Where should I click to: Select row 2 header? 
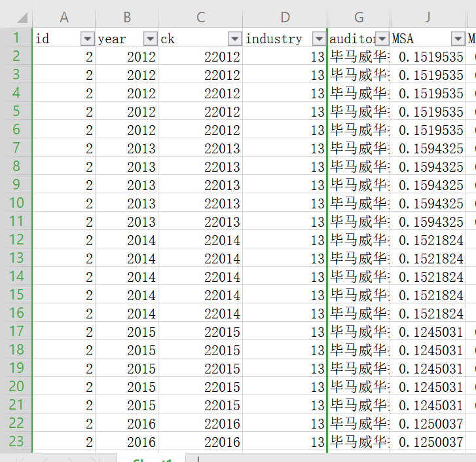[x=16, y=56]
